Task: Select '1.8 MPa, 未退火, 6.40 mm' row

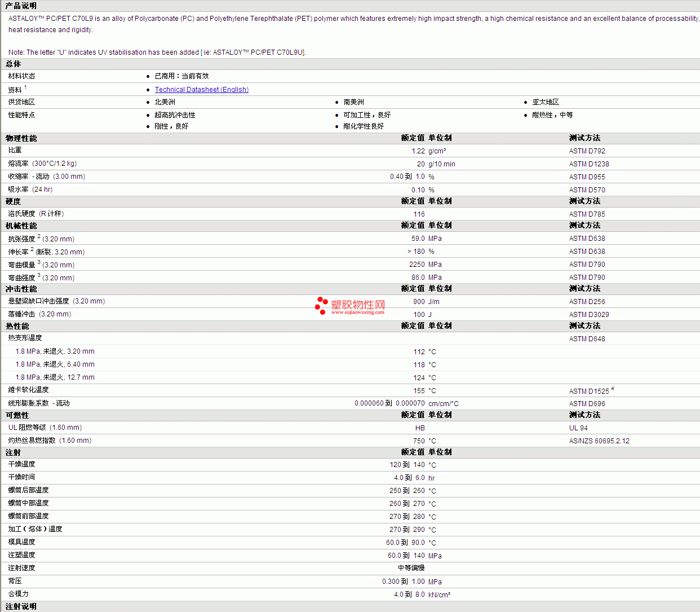Action: (x=55, y=364)
